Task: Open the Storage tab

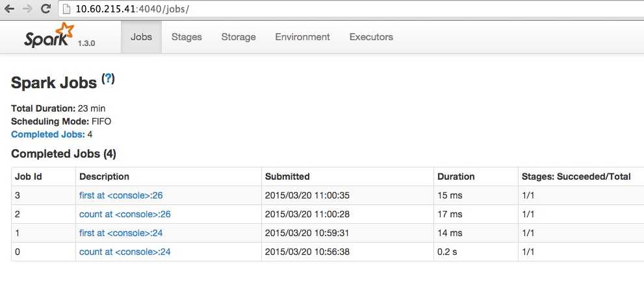Action: point(238,37)
